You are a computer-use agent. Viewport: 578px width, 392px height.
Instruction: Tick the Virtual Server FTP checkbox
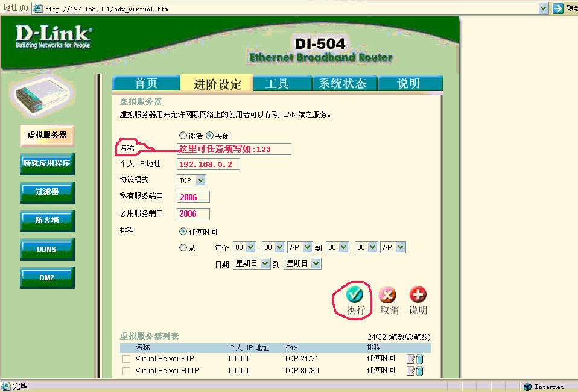[x=126, y=359]
